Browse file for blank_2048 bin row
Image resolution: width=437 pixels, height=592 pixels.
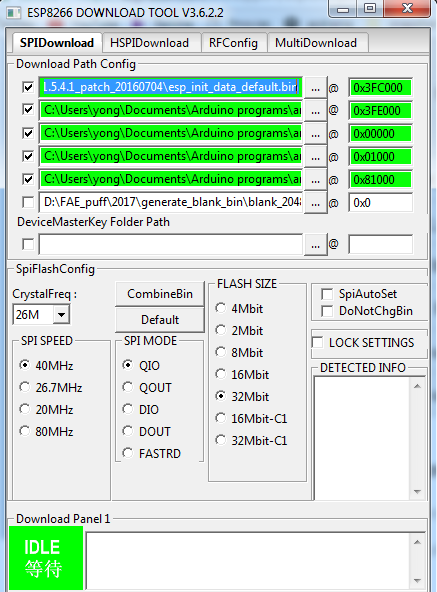315,203
